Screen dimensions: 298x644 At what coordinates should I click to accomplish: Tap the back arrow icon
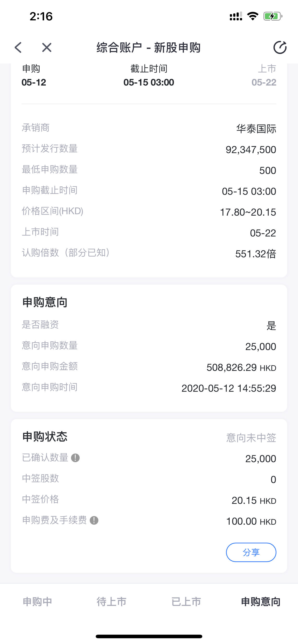point(18,47)
